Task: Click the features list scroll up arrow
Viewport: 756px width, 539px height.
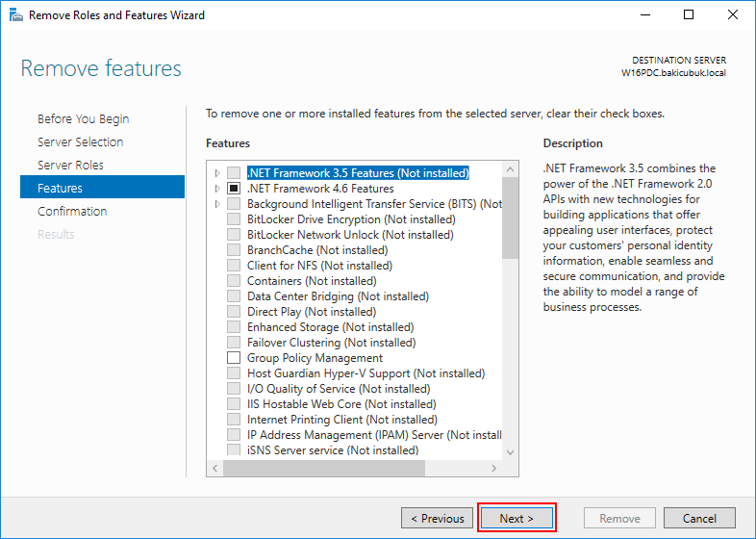Action: (510, 169)
